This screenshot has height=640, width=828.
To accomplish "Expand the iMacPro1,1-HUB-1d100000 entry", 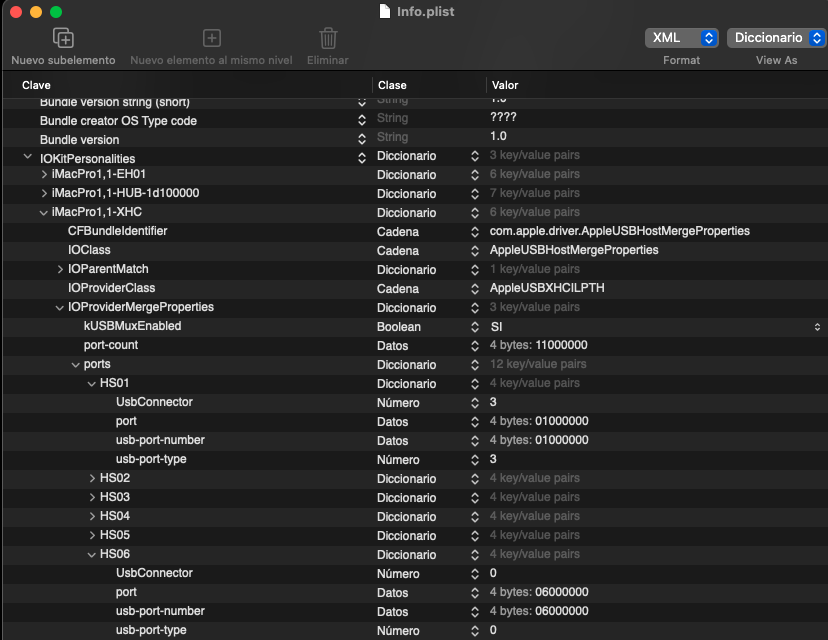I will click(44, 193).
